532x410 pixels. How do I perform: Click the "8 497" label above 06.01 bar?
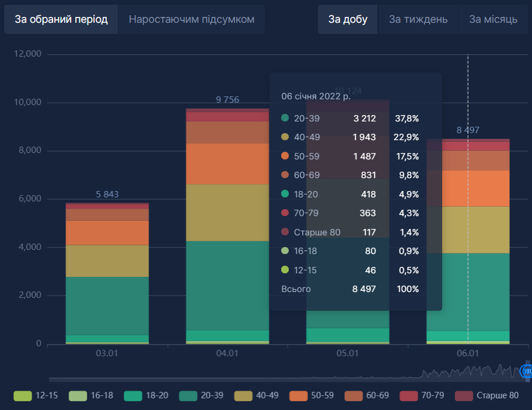[x=468, y=130]
